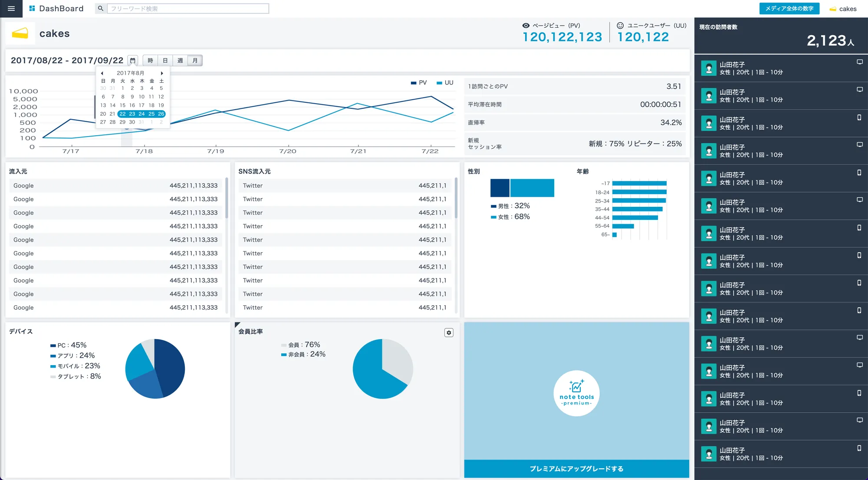Click the search magnifier icon
The image size is (868, 480).
(101, 9)
